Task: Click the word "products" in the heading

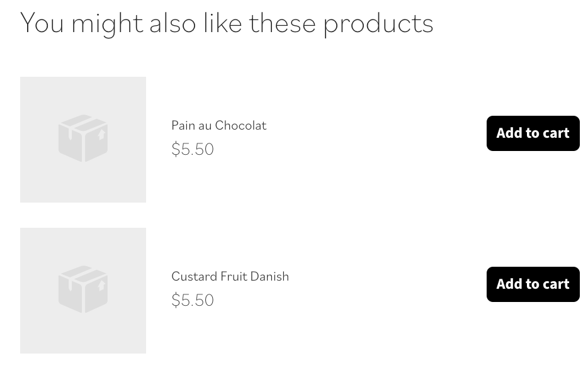Action: [378, 25]
